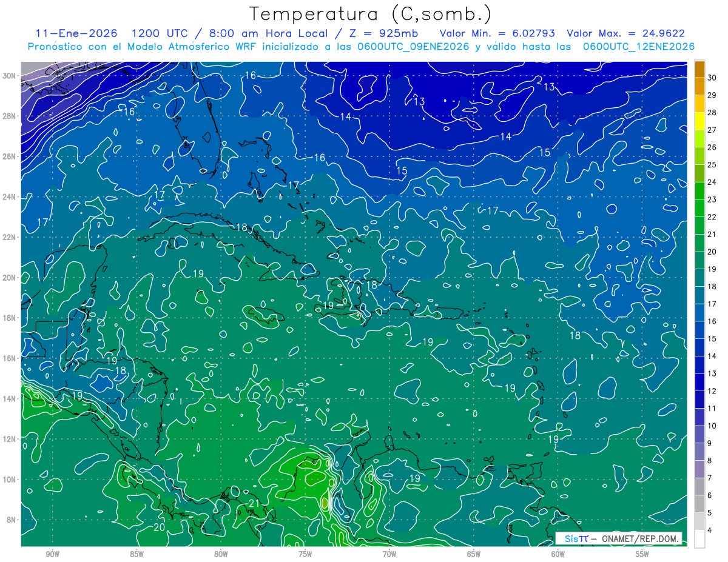The image size is (728, 562).
Task: Click the '75W' longitude axis label
Action: (x=305, y=554)
